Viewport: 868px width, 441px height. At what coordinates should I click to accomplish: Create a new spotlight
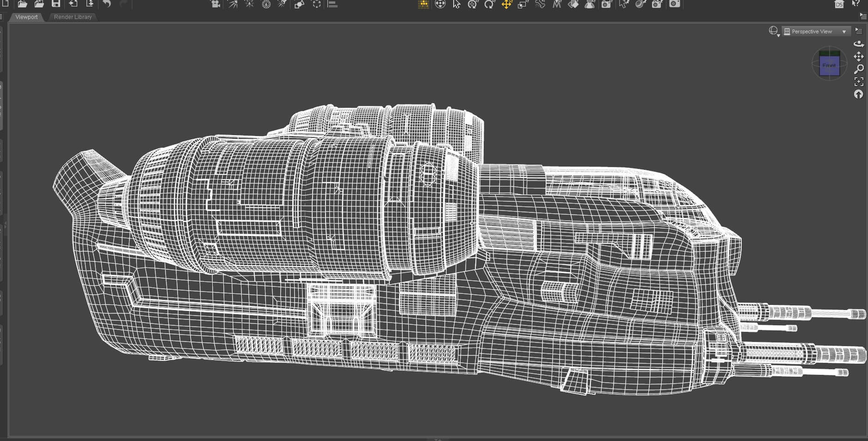[x=282, y=4]
